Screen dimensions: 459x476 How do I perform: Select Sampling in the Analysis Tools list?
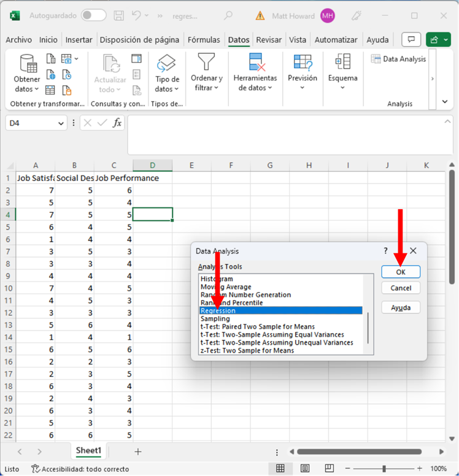point(215,318)
